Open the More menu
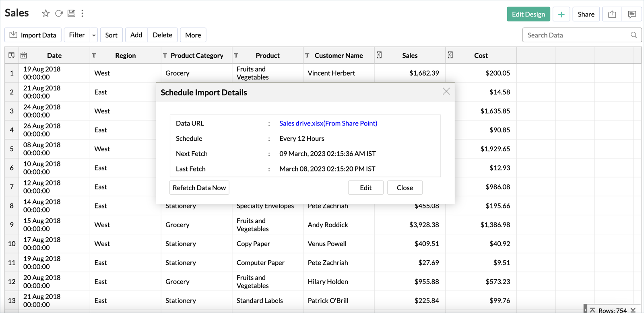The height and width of the screenshot is (313, 644). 193,35
